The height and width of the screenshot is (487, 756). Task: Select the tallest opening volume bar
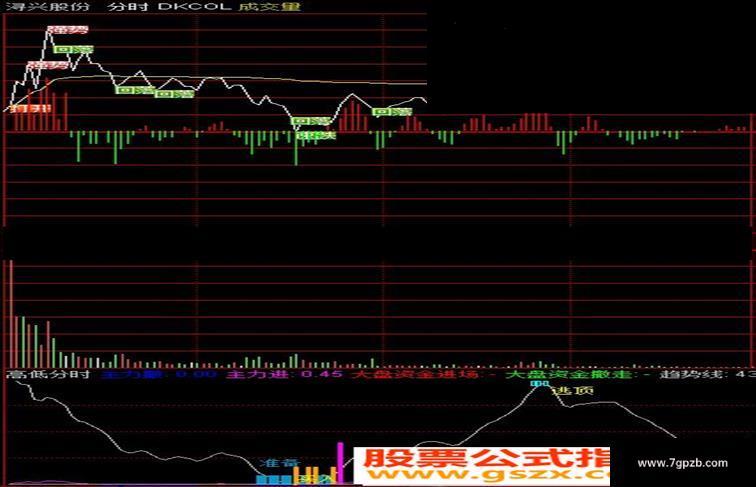pyautogui.click(x=11, y=314)
